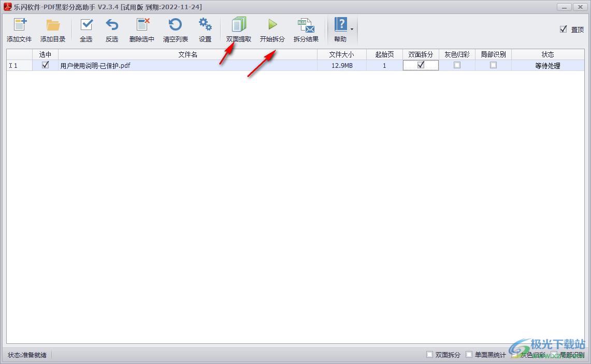The width and height of the screenshot is (591, 364).
Task: Toggle the 置顶 always-on-top checkbox
Action: tap(564, 30)
